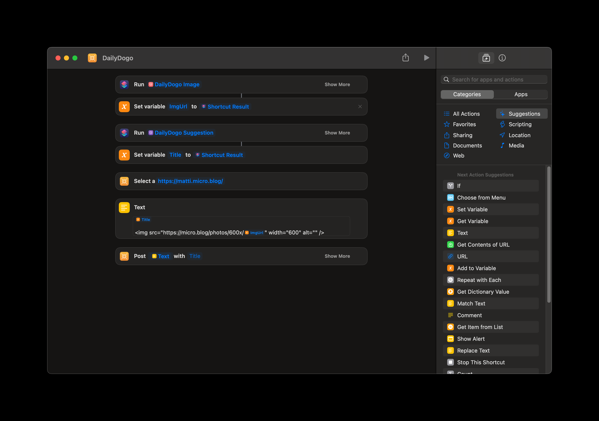This screenshot has height=421, width=599.
Task: Click the action suggestions list scrollbar
Action: click(x=549, y=235)
